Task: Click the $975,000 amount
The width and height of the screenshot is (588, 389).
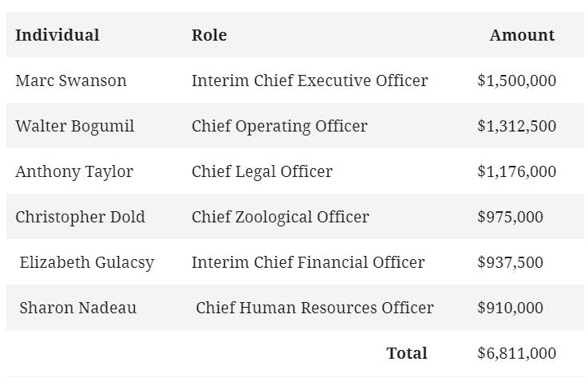Action: click(x=511, y=217)
